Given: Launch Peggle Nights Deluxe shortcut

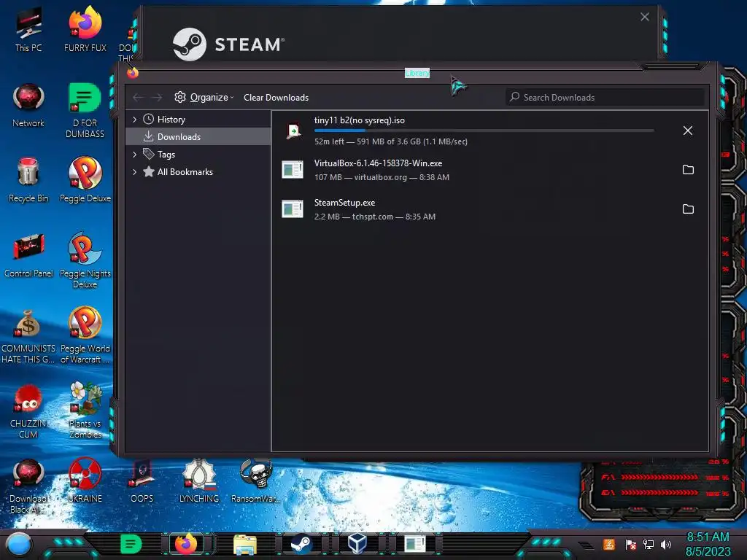Looking at the screenshot, I should pos(85,260).
